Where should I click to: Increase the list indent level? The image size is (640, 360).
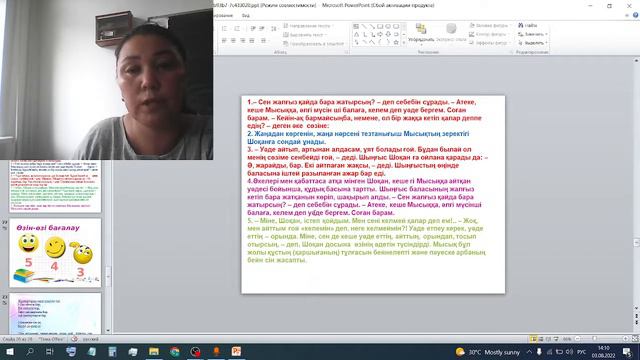(262, 29)
